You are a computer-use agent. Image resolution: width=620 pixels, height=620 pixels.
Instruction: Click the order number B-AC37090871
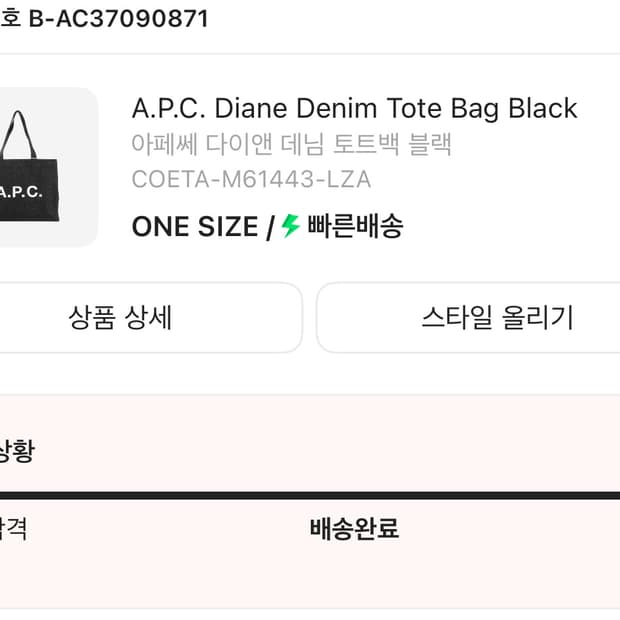(x=125, y=19)
